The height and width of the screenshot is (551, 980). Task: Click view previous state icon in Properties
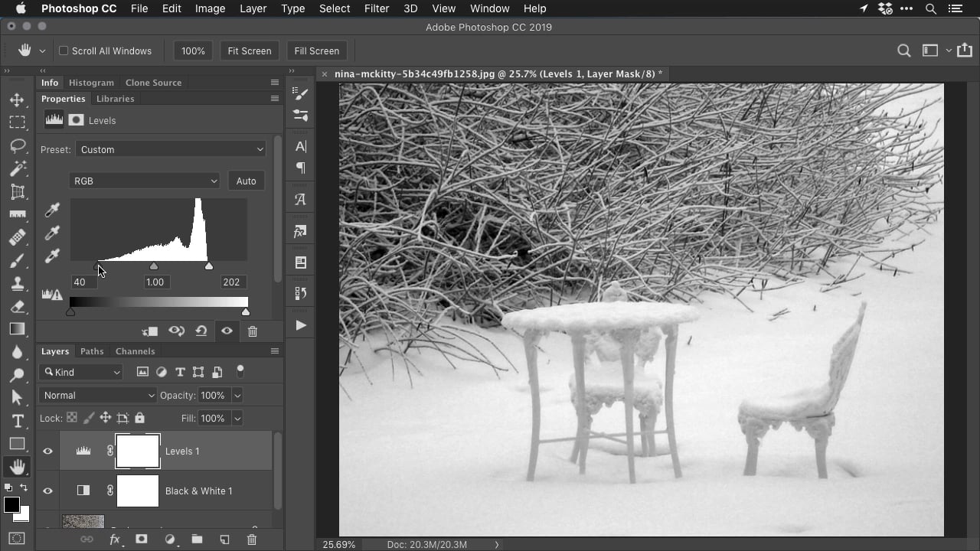176,331
